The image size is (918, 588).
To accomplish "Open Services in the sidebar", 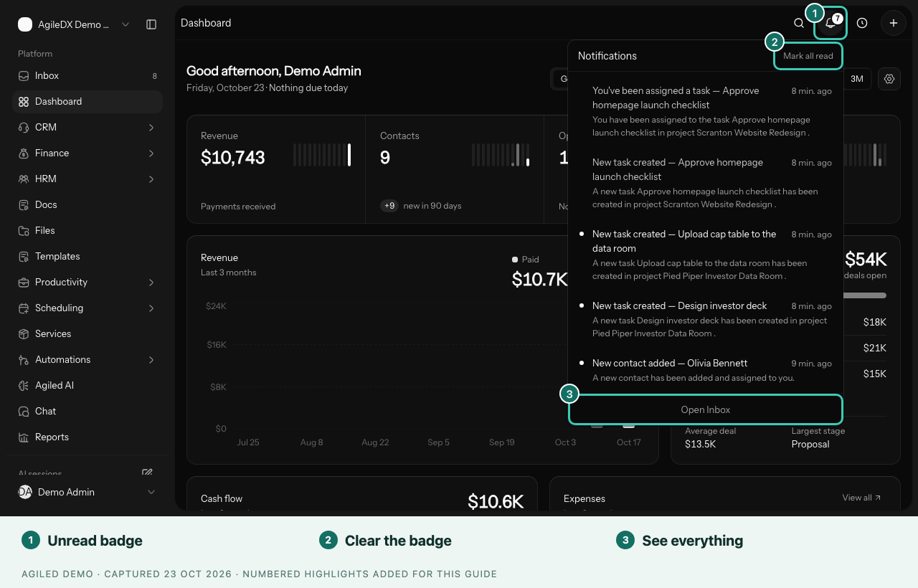I will pos(87,334).
